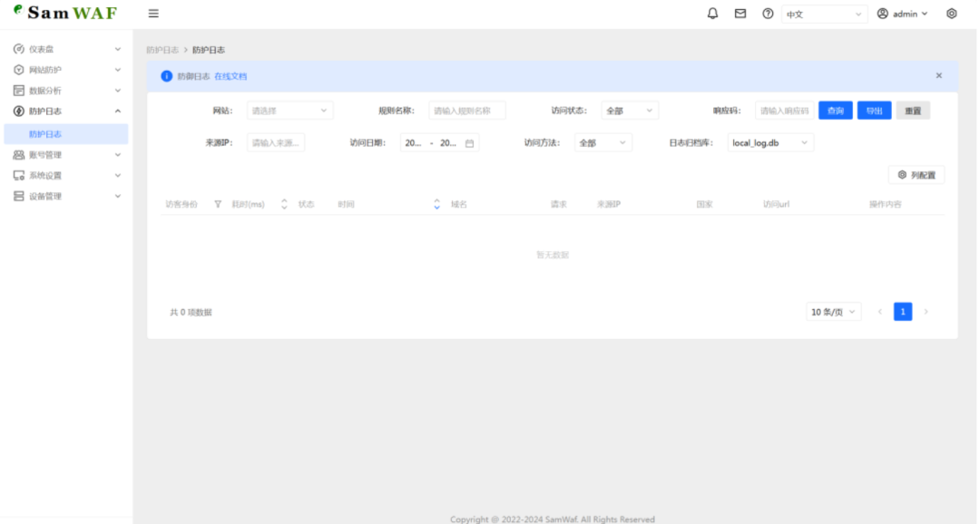The image size is (980, 524).
Task: Click the 规则名称 input field
Action: [467, 111]
